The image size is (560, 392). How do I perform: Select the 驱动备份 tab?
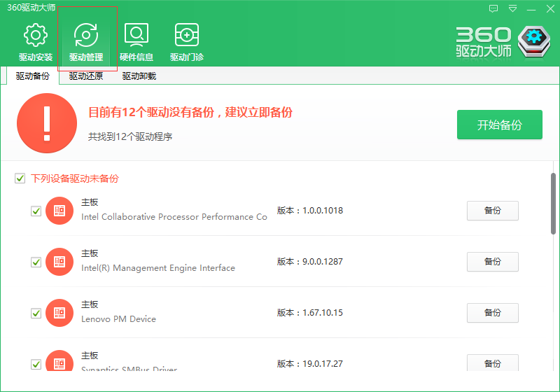[x=33, y=76]
